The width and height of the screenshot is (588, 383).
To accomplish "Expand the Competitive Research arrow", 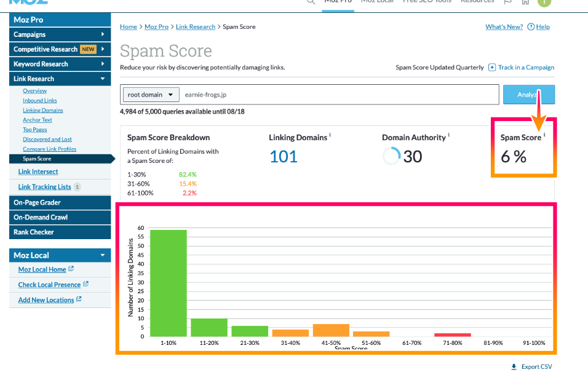I will (x=103, y=49).
